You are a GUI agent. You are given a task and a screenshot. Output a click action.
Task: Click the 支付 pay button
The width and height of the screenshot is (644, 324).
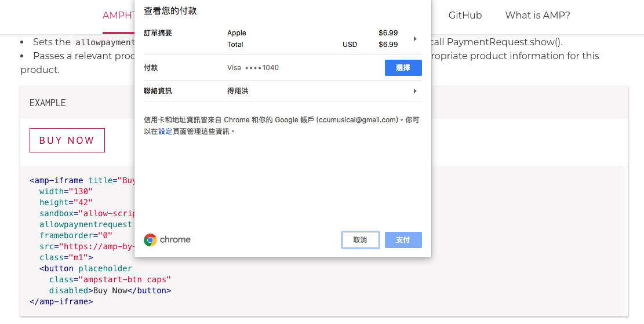pyautogui.click(x=403, y=240)
